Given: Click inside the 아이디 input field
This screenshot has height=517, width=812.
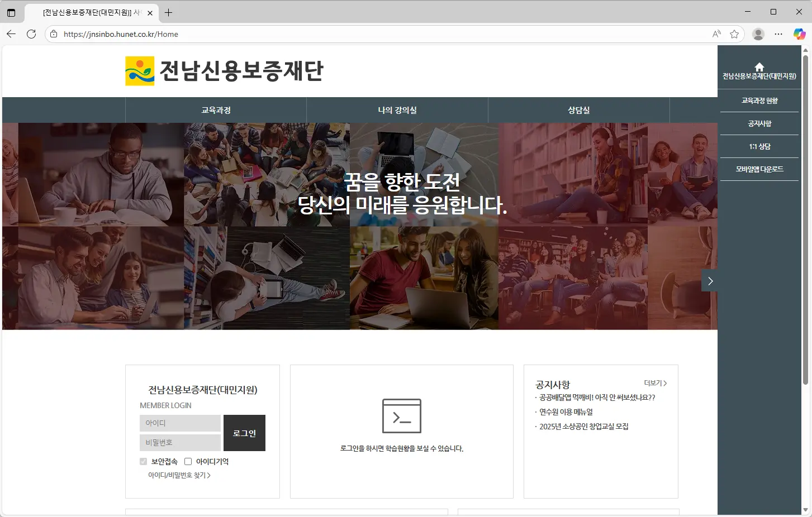Looking at the screenshot, I should (x=180, y=423).
